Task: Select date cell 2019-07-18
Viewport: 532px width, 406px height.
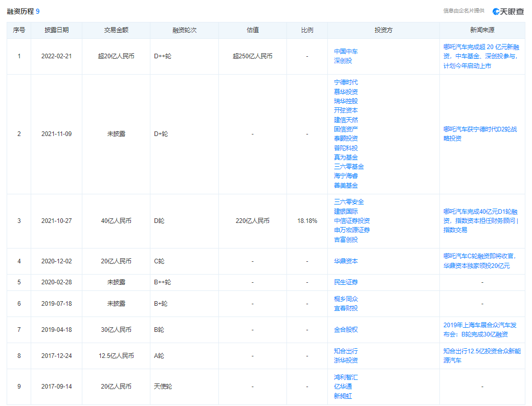Action: coord(57,304)
